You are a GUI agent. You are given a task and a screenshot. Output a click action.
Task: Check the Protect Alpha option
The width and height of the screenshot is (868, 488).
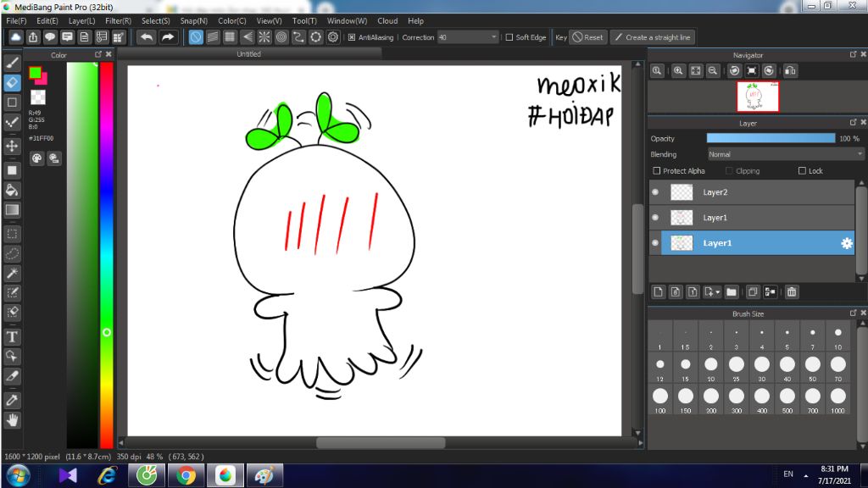(657, 171)
